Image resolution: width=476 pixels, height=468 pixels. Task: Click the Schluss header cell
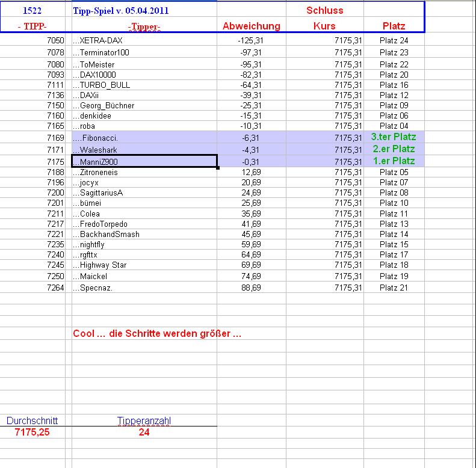coord(324,10)
